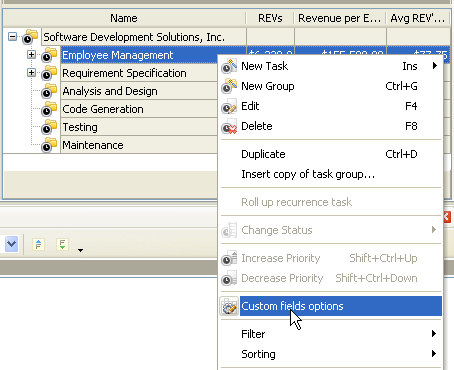The image size is (454, 370).
Task: Click the Custom fields options gear icon
Action: [x=229, y=306]
